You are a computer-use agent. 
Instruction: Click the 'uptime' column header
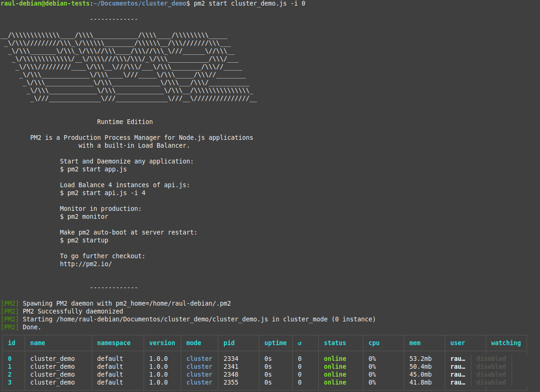275,343
